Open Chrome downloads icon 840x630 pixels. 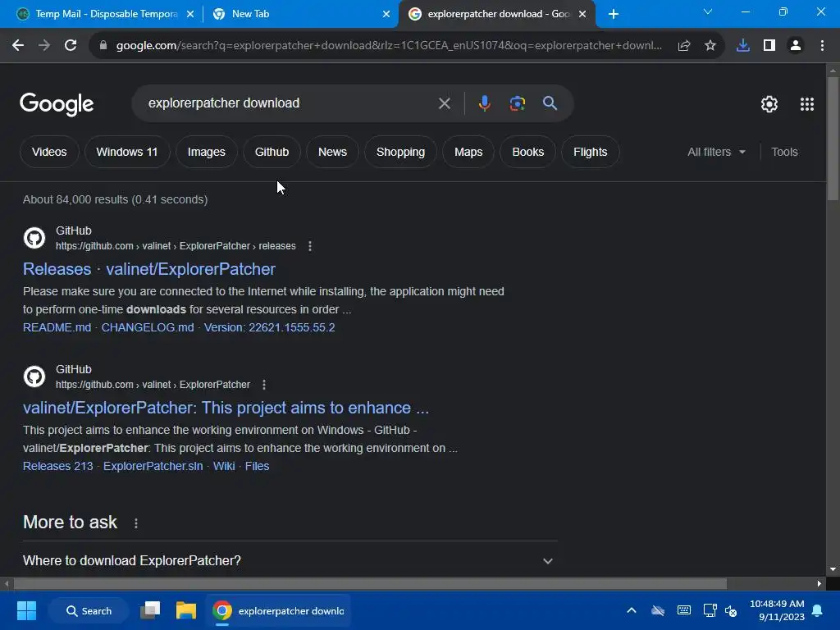coord(742,46)
